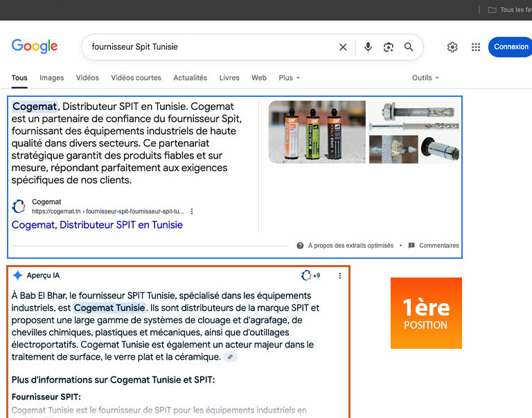Click the Google logo
This screenshot has height=418, width=532.
pos(35,47)
